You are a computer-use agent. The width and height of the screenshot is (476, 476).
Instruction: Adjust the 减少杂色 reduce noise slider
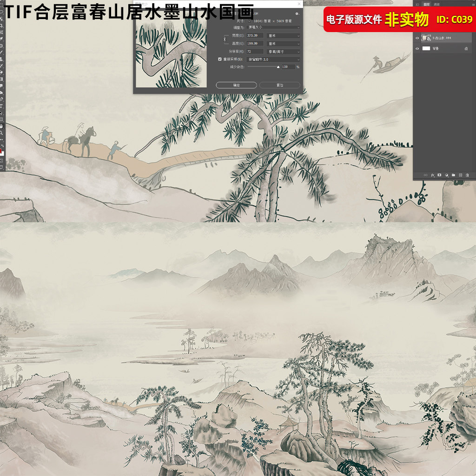click(278, 67)
